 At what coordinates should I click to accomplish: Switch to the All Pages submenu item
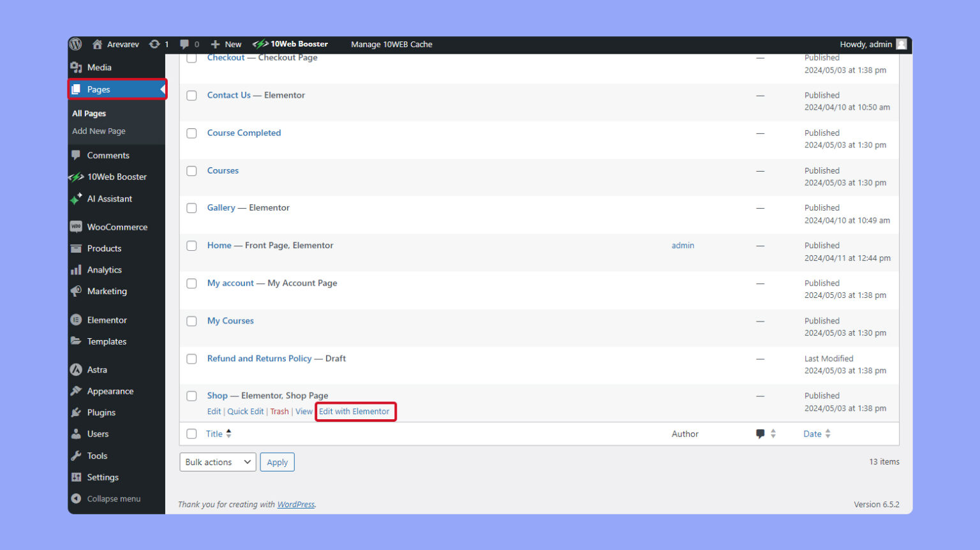tap(89, 113)
